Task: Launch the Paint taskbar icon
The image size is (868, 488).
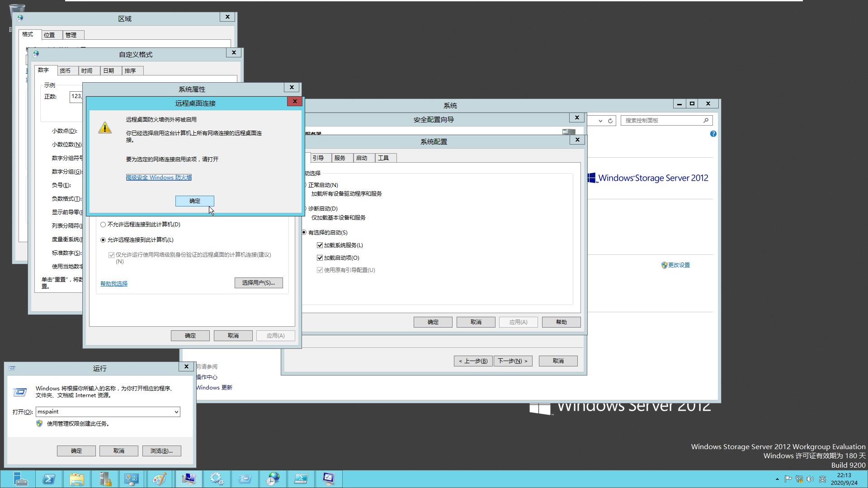Action: (x=159, y=479)
